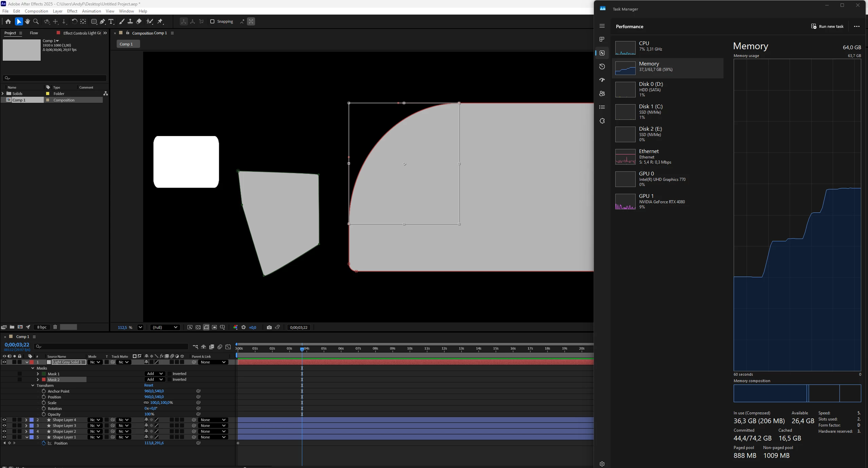
Task: Enable the Snapping checkbox
Action: pyautogui.click(x=212, y=21)
